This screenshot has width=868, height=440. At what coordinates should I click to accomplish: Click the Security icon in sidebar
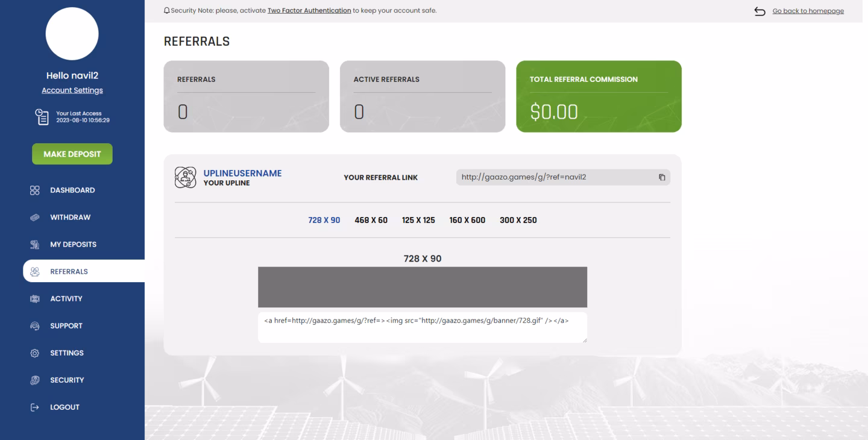pos(34,380)
